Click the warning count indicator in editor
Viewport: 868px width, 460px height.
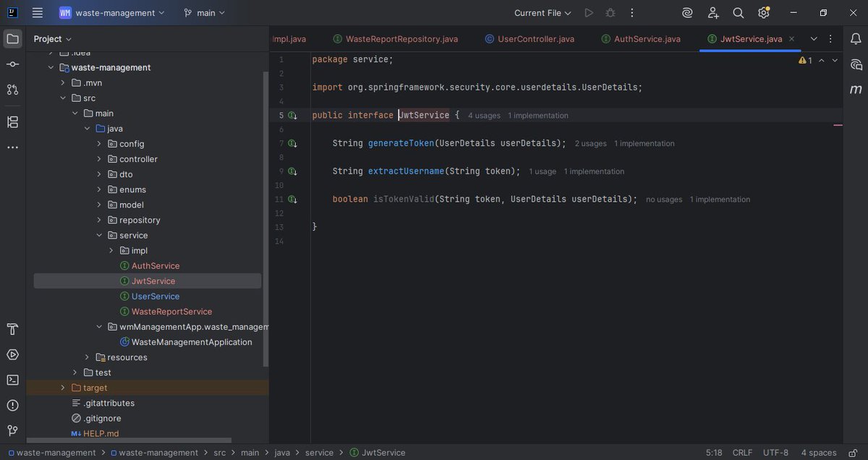pyautogui.click(x=806, y=61)
